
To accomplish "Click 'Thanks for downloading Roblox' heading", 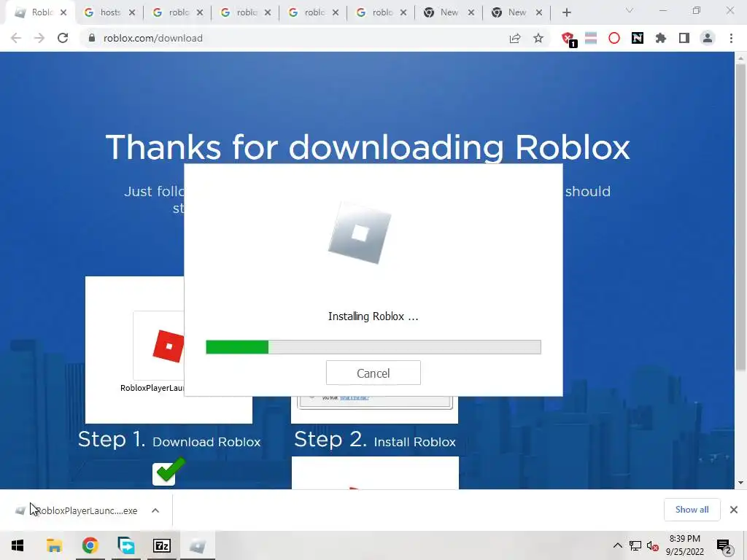I will coord(368,147).
